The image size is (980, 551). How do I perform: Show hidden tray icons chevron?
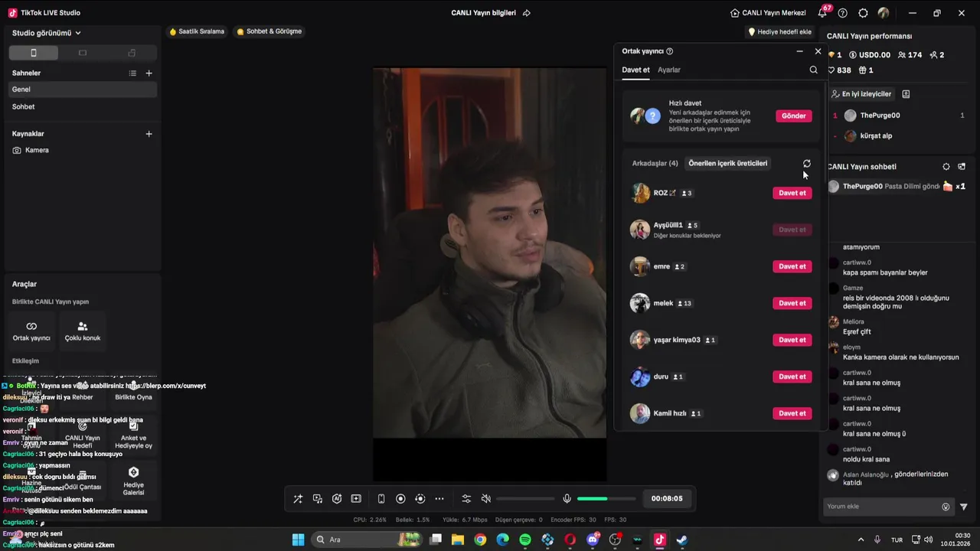coord(861,540)
